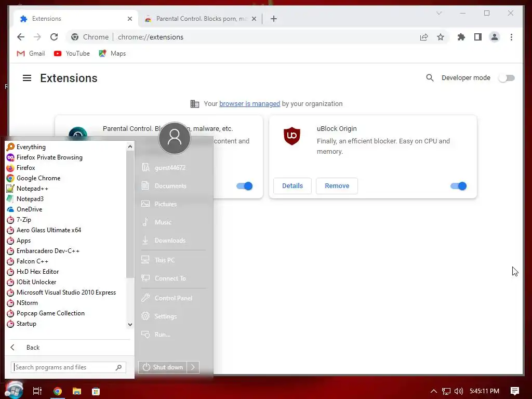Click the Chrome forward arrow
This screenshot has height=399, width=532.
(x=37, y=37)
